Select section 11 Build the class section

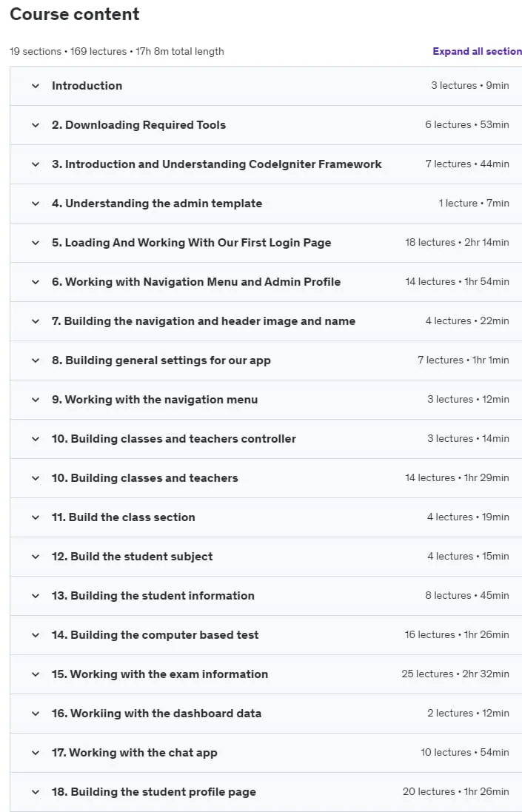point(266,517)
